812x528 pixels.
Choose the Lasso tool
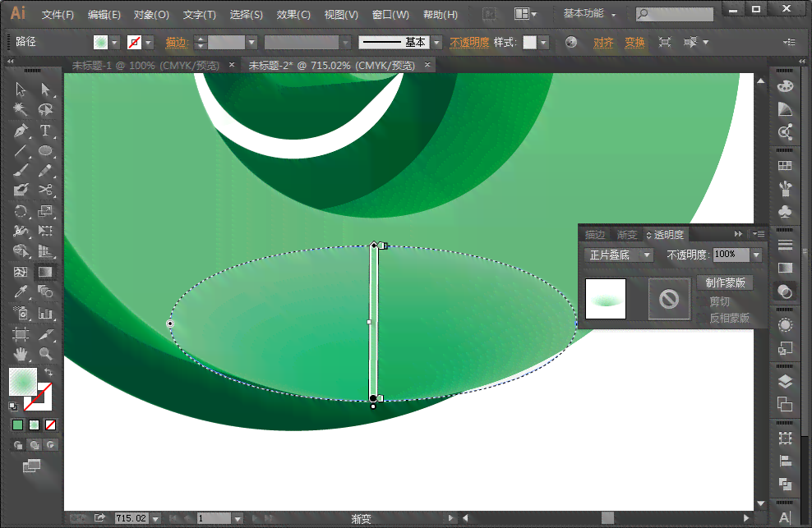tap(45, 109)
